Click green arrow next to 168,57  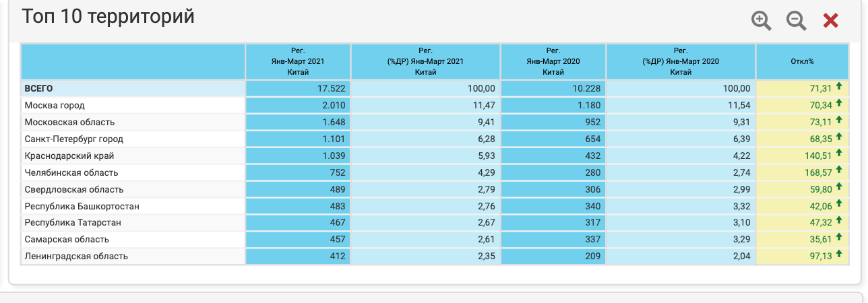(x=839, y=170)
